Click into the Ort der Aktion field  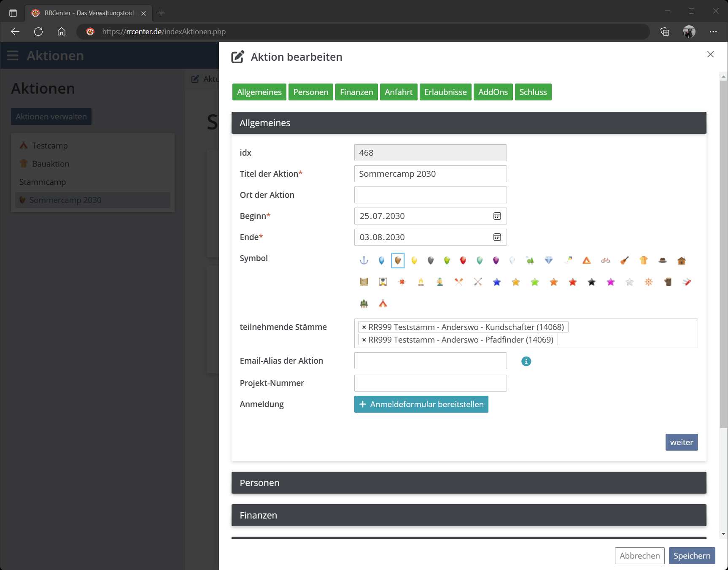430,195
